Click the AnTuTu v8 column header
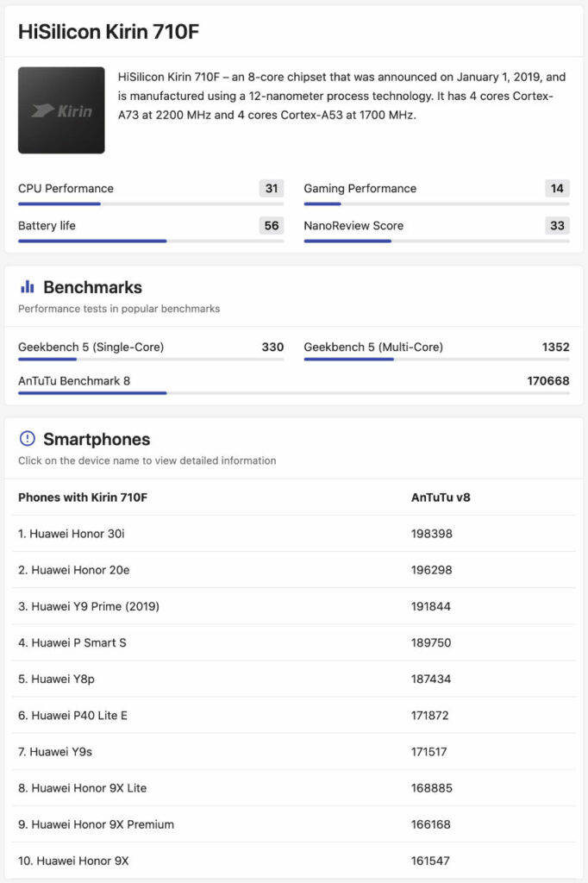The width and height of the screenshot is (588, 883). click(441, 498)
